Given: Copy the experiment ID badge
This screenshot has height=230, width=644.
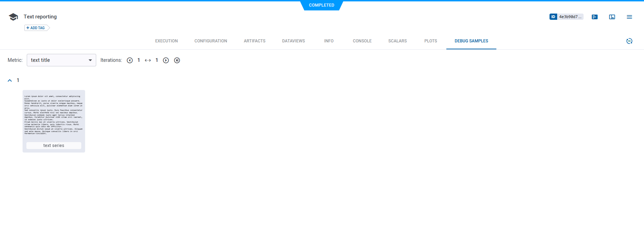Looking at the screenshot, I should pyautogui.click(x=566, y=17).
